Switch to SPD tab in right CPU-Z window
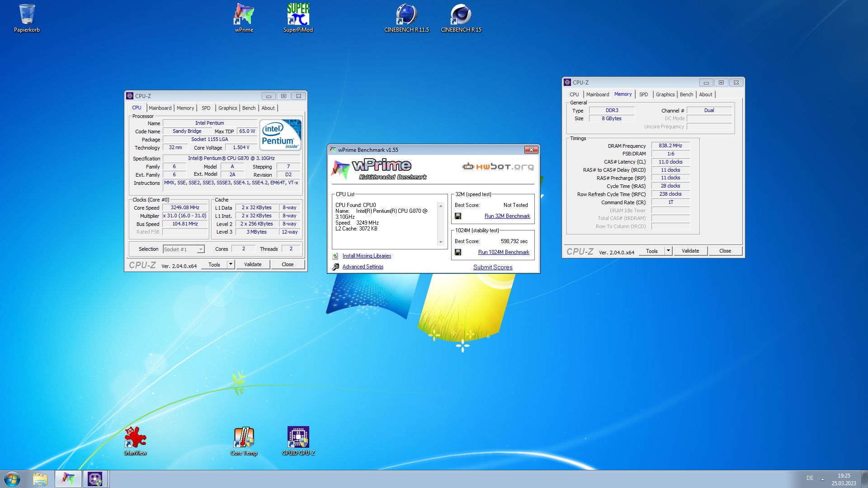Screen dimensions: 868x488 coord(644,94)
